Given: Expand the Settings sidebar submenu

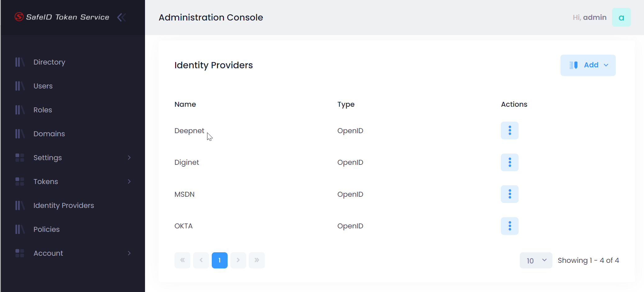Looking at the screenshot, I should (x=129, y=158).
